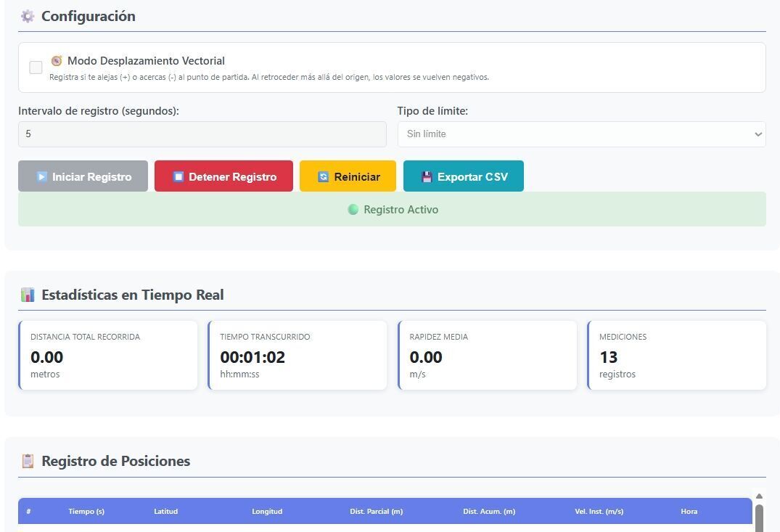
Task: Click the stop icon on Detener Registro
Action: pyautogui.click(x=178, y=176)
